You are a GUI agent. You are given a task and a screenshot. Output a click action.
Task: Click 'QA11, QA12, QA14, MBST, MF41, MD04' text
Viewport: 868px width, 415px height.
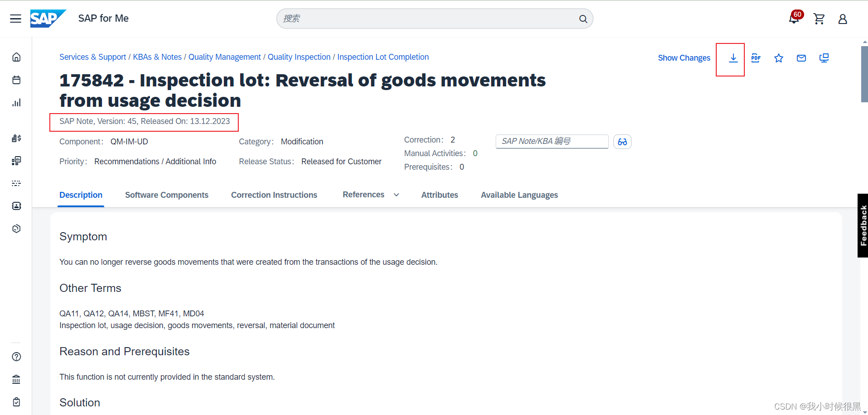tap(132, 314)
